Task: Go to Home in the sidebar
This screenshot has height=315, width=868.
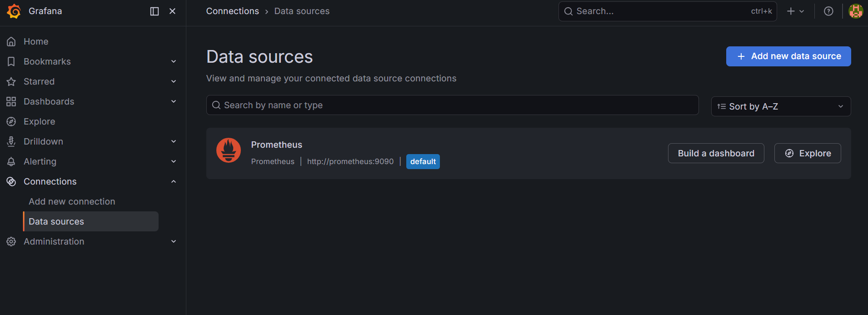Action: coord(36,41)
